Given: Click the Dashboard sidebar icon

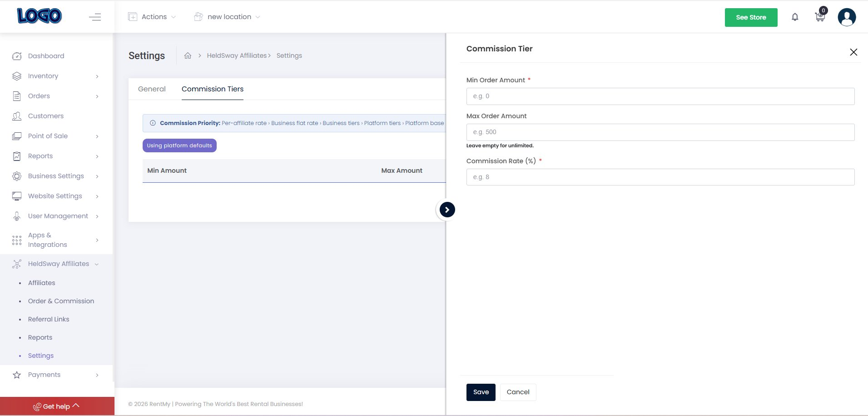Looking at the screenshot, I should pos(17,56).
